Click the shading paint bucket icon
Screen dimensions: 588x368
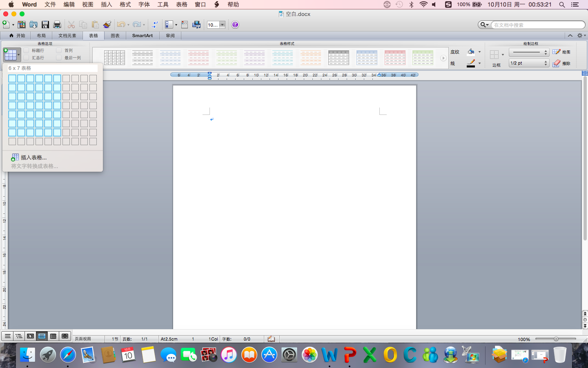[471, 52]
